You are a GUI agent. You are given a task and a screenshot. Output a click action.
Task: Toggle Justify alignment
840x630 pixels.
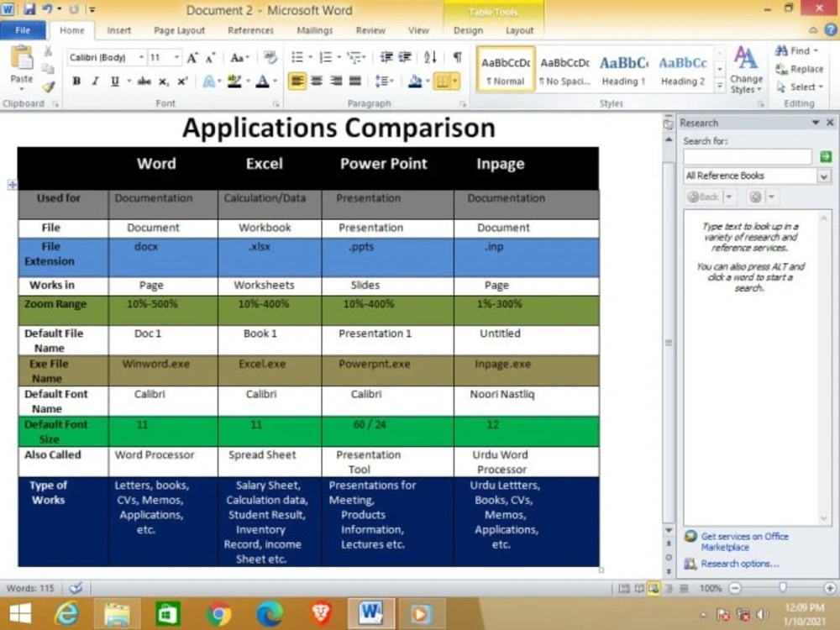355,81
